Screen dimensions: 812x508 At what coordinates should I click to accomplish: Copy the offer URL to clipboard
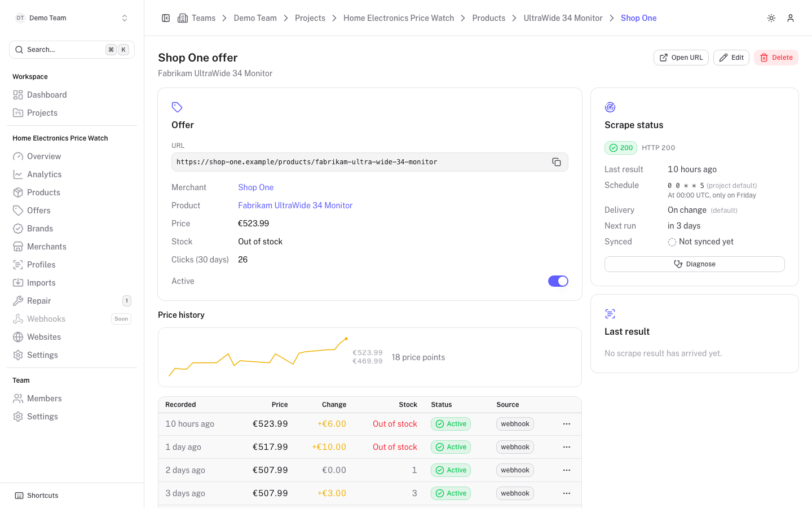click(x=557, y=162)
